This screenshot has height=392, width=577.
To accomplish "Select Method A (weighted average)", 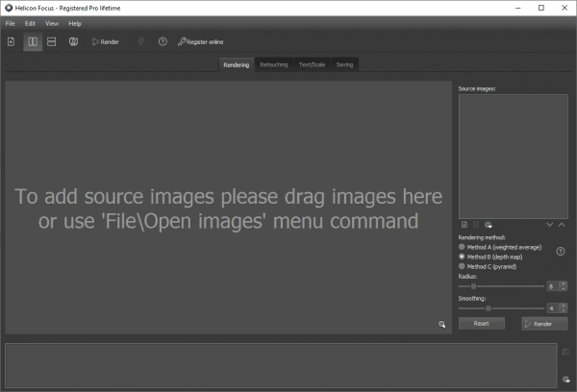I will 463,247.
